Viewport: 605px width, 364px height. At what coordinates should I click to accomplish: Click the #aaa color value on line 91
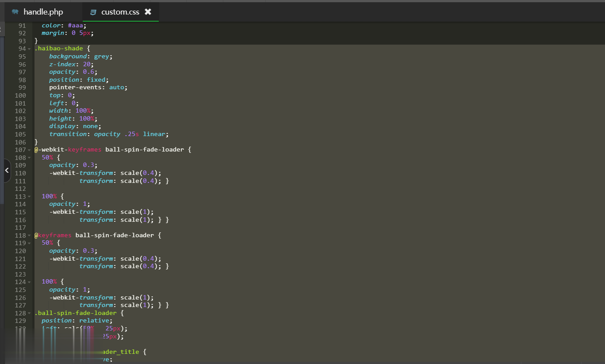pos(76,26)
